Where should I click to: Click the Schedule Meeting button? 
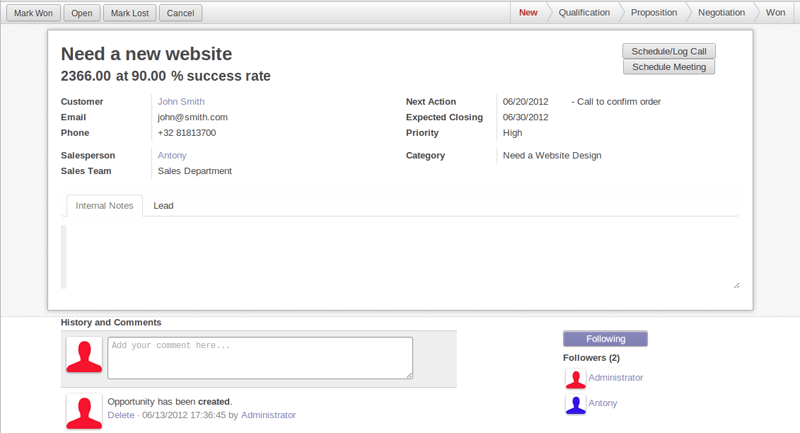pyautogui.click(x=668, y=67)
